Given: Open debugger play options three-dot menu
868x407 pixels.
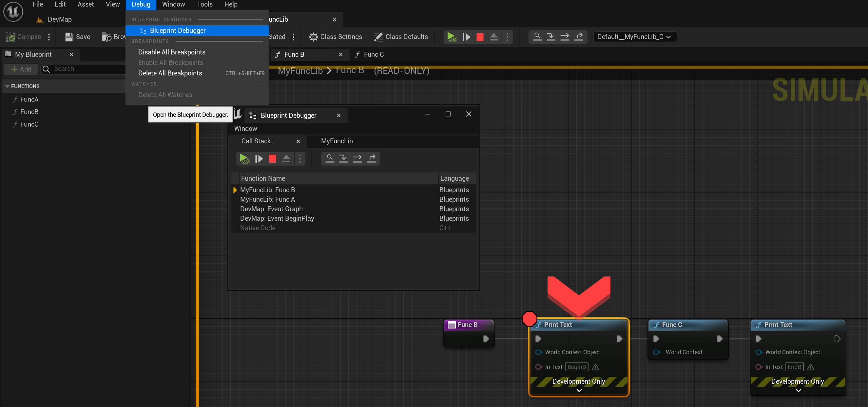Looking at the screenshot, I should point(300,158).
